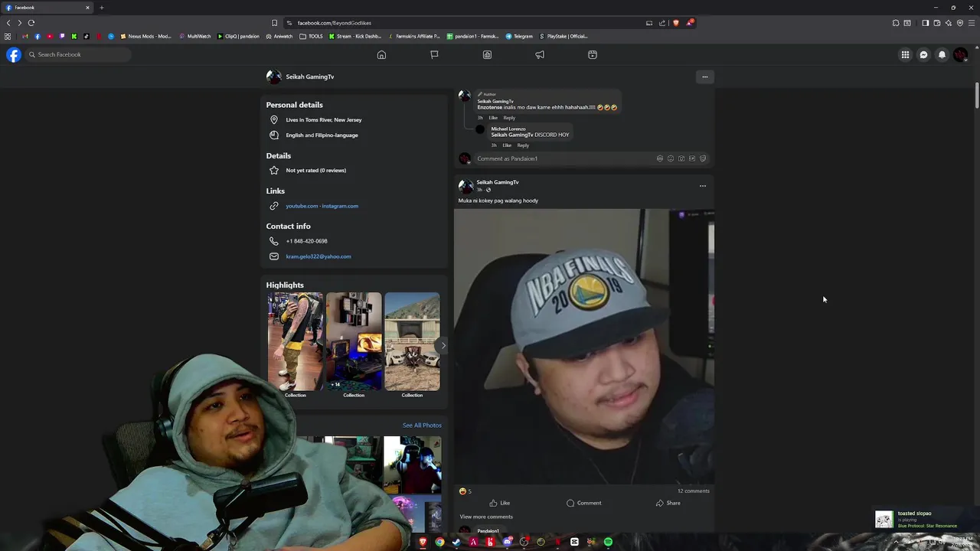Image resolution: width=980 pixels, height=551 pixels.
Task: Click next arrow in Highlights carousel
Action: [443, 346]
